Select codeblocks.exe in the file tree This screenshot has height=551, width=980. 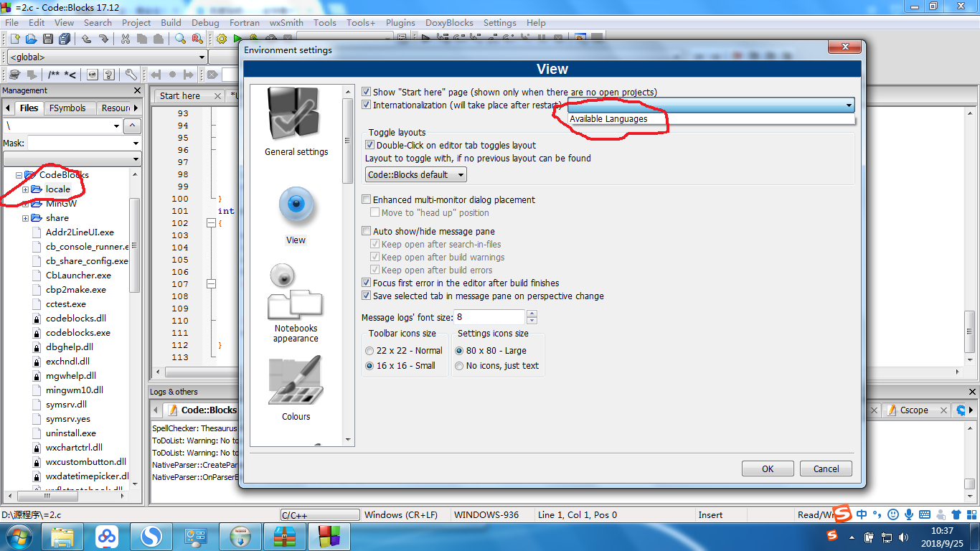(78, 333)
